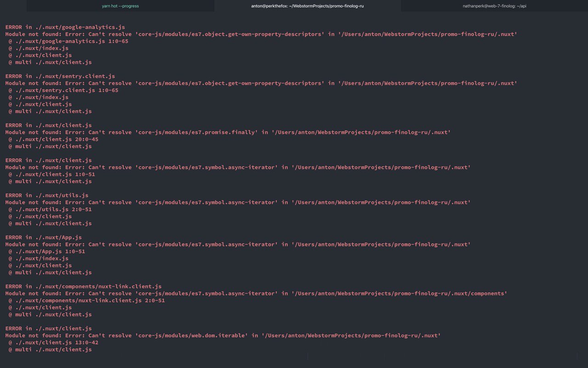Click the '@ ./.nuxt/client.js 13:0-42' line

[53, 343]
